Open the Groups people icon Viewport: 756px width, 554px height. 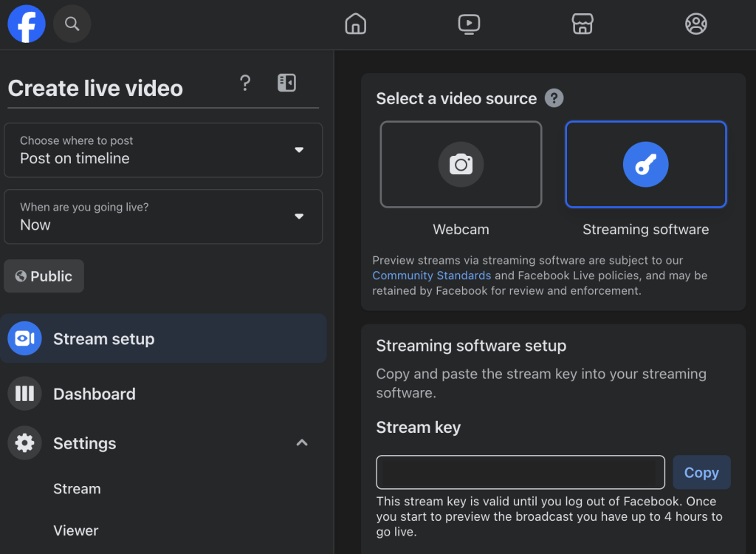tap(695, 24)
